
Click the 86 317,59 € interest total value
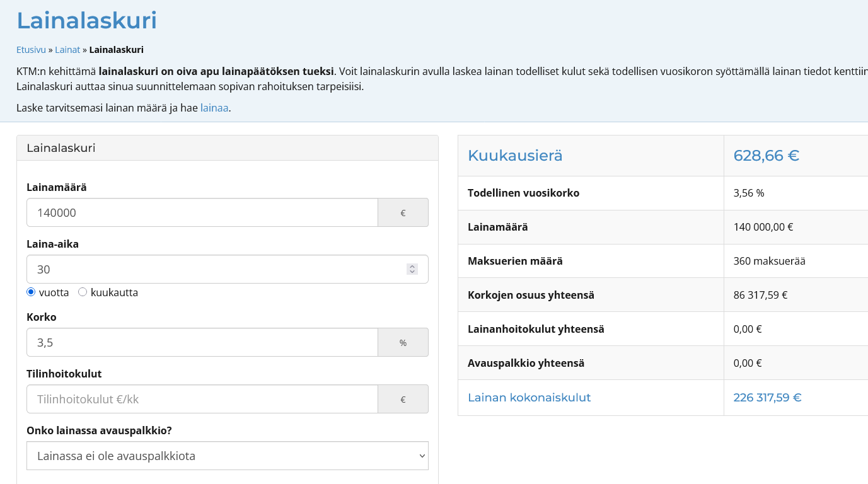(x=760, y=295)
